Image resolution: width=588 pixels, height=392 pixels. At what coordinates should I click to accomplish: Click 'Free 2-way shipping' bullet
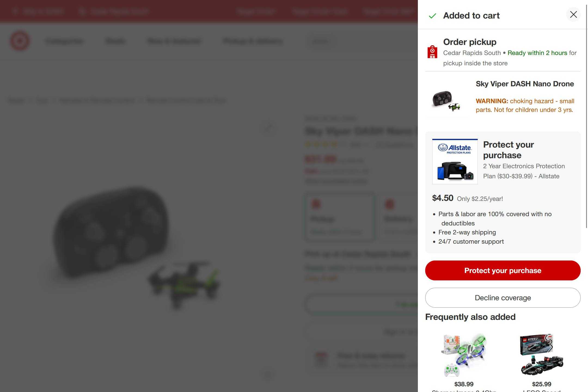(x=467, y=232)
